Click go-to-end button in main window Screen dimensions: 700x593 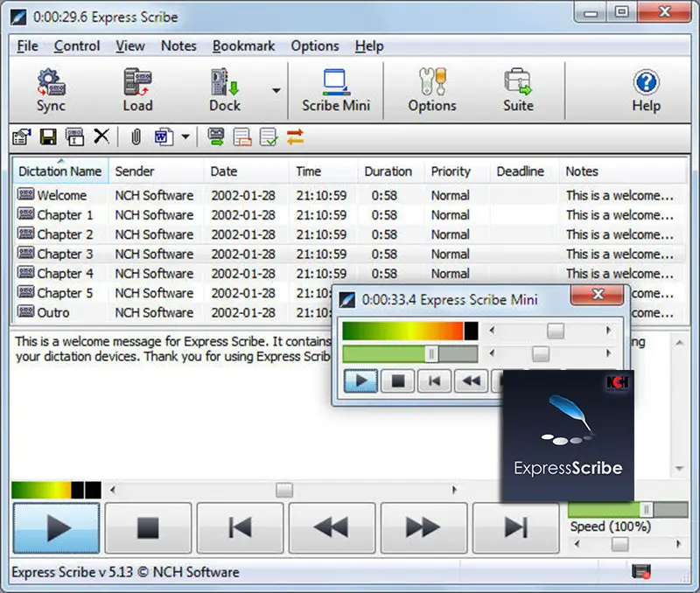(516, 528)
